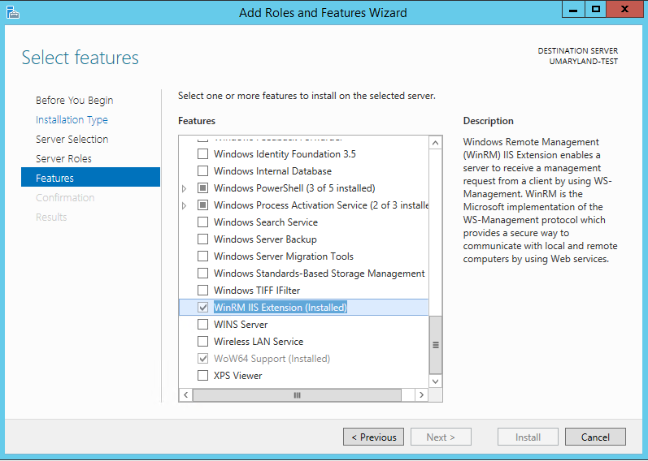The height and width of the screenshot is (461, 648).
Task: Check XPS Viewer checkbox
Action: coord(202,375)
